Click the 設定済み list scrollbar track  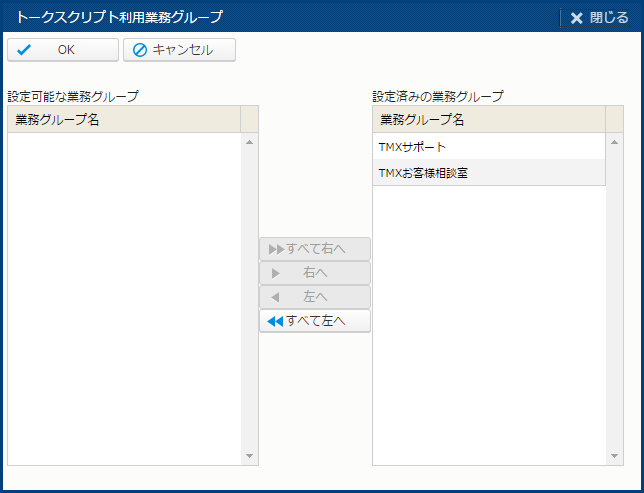[615, 300]
